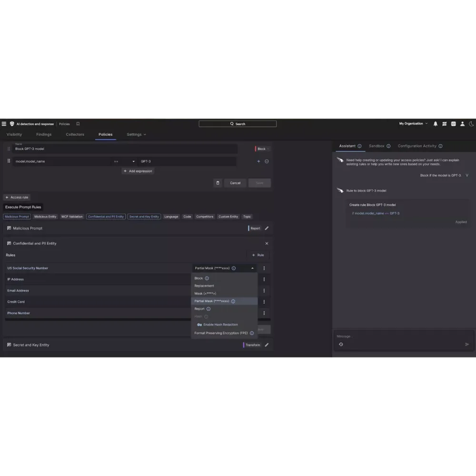Open the Block action dropdown for the rule
Image resolution: width=476 pixels, height=476 pixels.
tap(263, 149)
